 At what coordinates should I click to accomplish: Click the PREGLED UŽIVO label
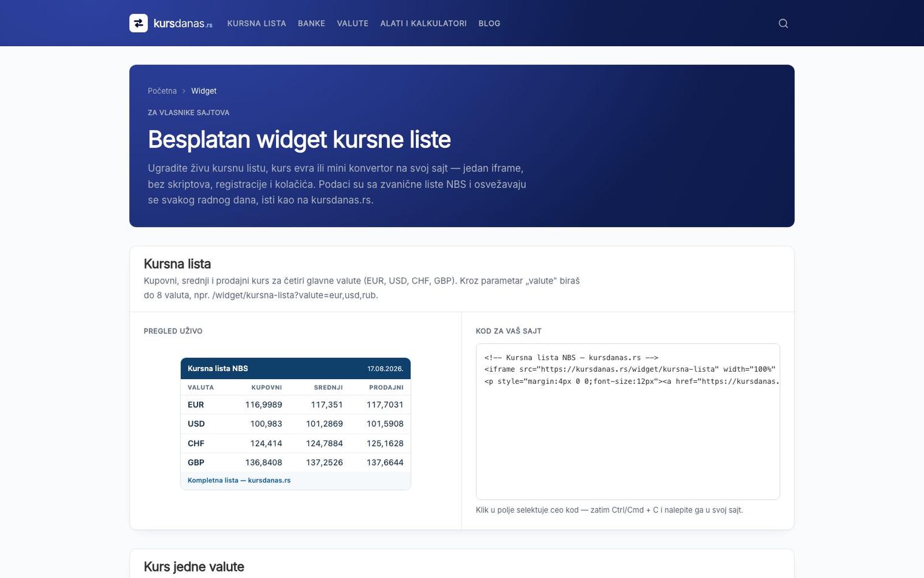173,331
